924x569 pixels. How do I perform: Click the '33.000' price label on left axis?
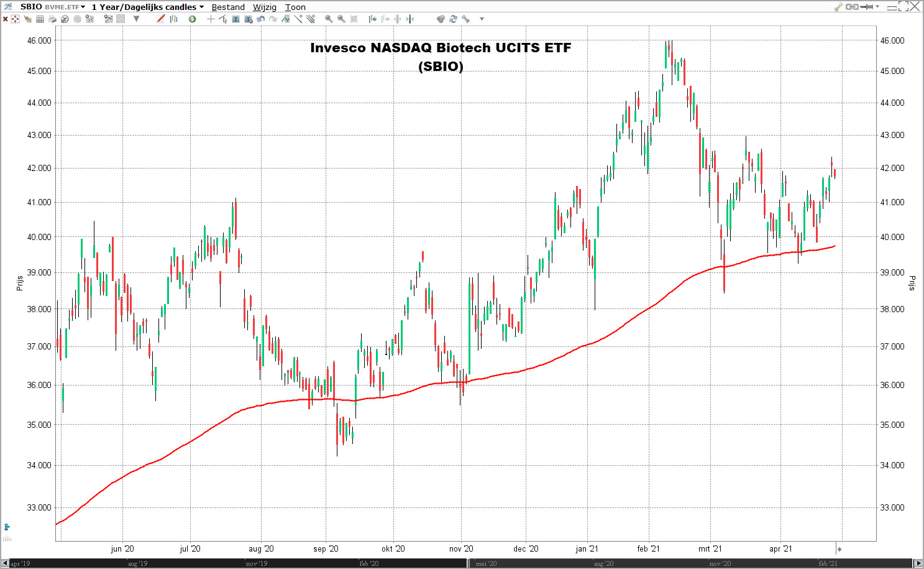click(x=39, y=507)
